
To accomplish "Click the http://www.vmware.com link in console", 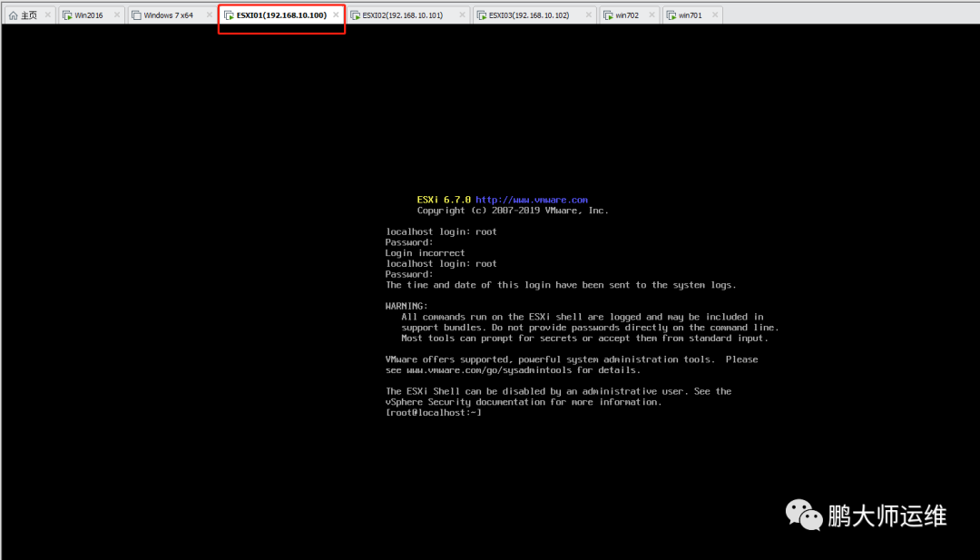I will point(531,200).
